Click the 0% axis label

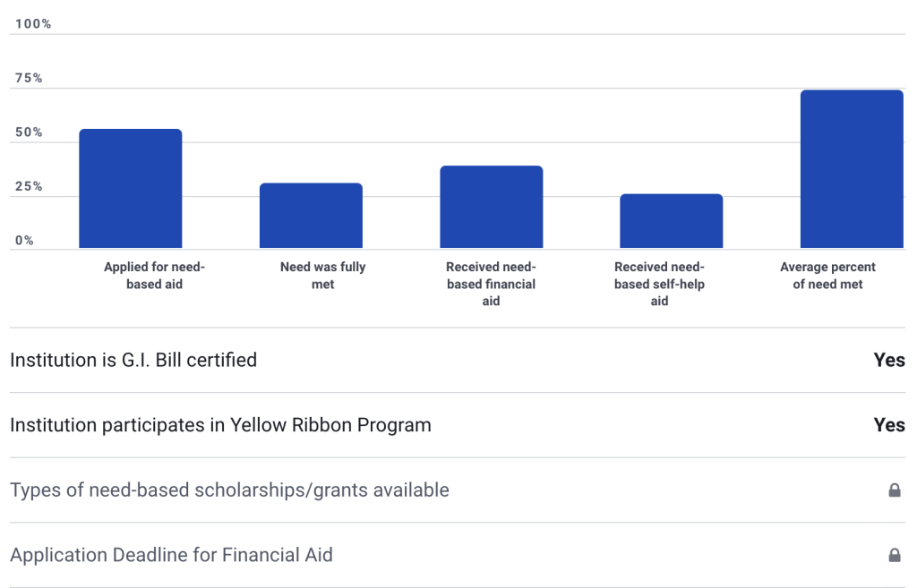tap(23, 240)
